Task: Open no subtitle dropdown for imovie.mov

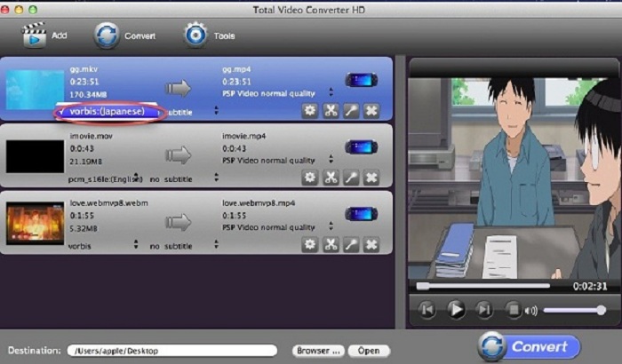Action: point(216,178)
